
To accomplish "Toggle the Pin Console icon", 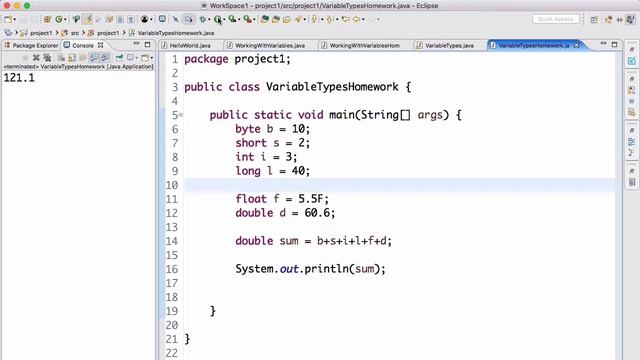I will [119, 58].
